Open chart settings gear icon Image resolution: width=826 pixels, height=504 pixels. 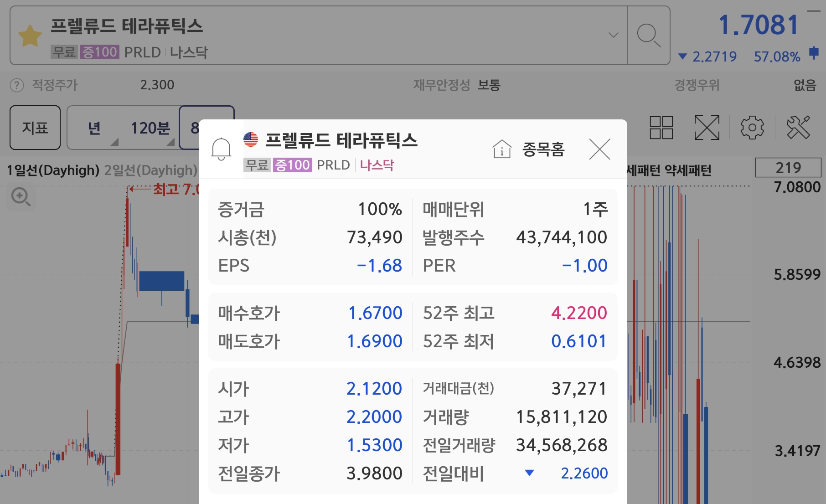click(752, 127)
